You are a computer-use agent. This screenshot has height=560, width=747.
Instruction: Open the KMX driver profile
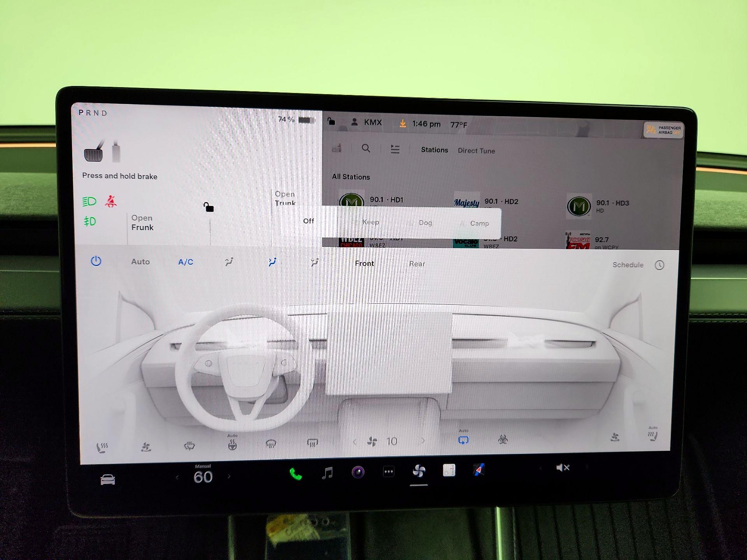click(366, 122)
